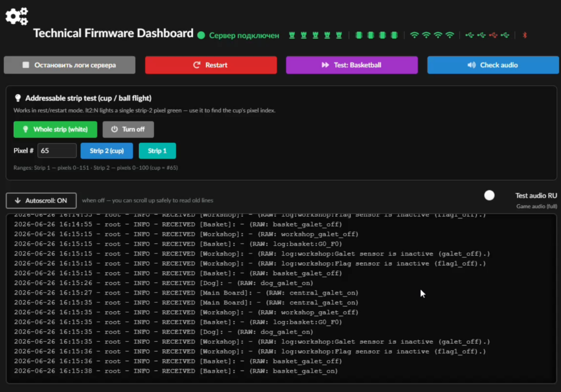
Task: Focus the Pixel # input field
Action: tap(57, 151)
